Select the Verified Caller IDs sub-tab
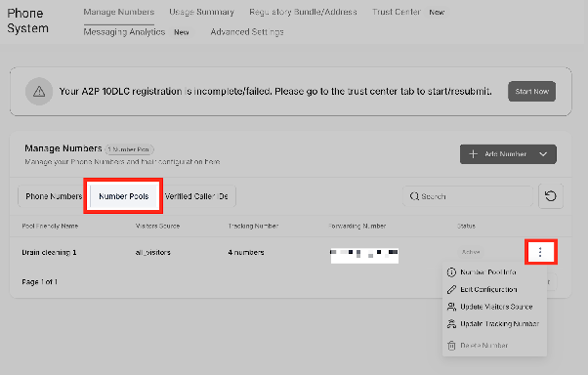The image size is (588, 375). [196, 196]
